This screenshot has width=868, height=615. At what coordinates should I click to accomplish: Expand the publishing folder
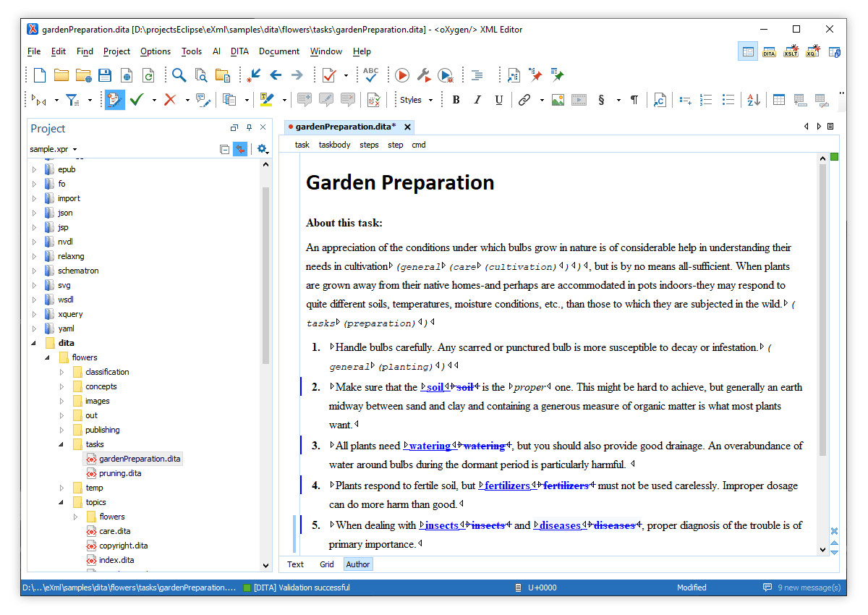pos(62,430)
